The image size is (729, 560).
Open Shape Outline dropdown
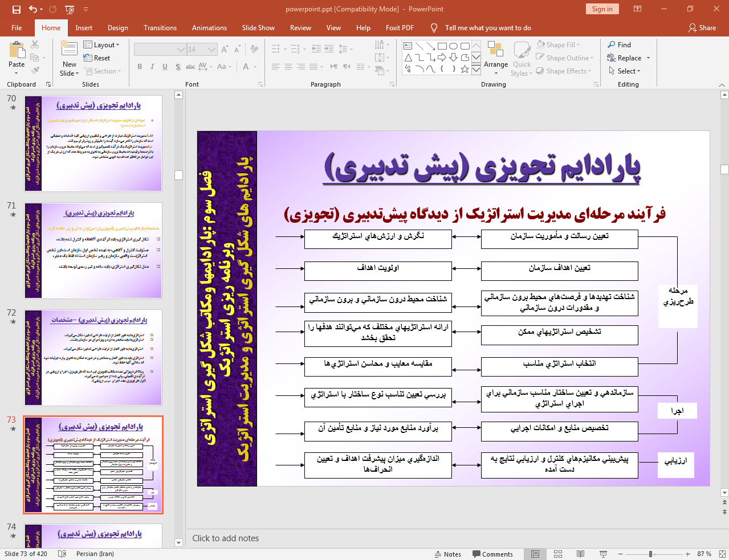(565, 58)
